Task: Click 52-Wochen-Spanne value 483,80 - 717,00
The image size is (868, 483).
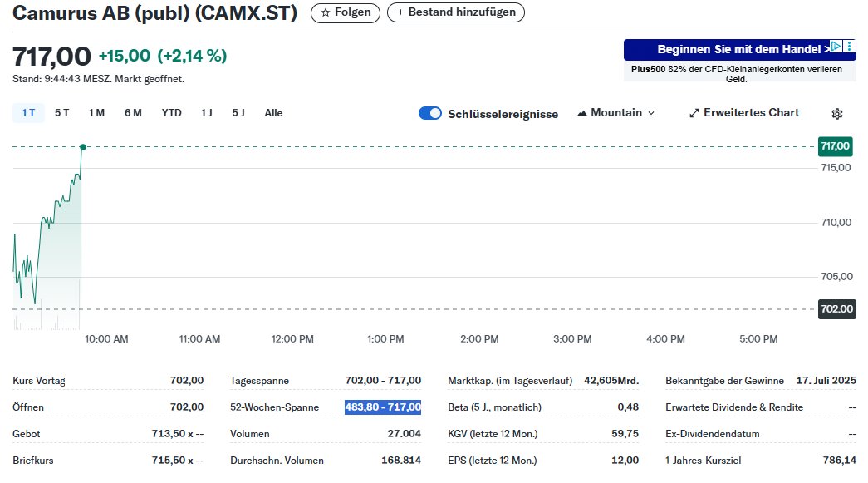Action: [383, 407]
